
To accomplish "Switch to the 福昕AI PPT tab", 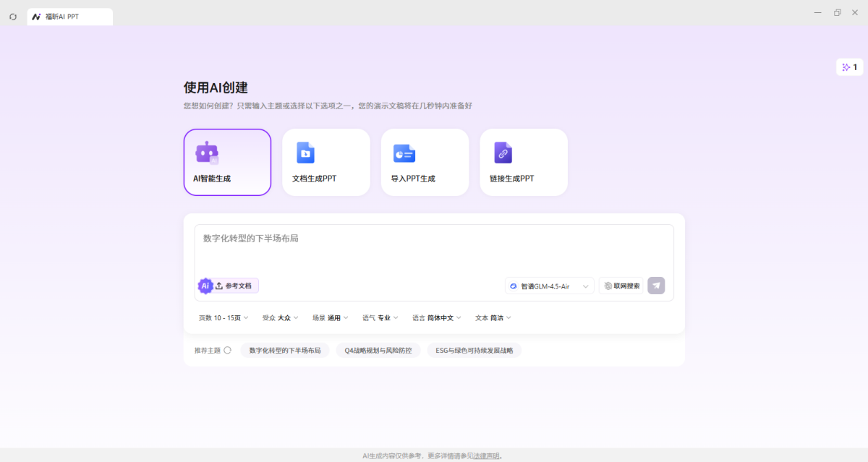I will tap(70, 17).
